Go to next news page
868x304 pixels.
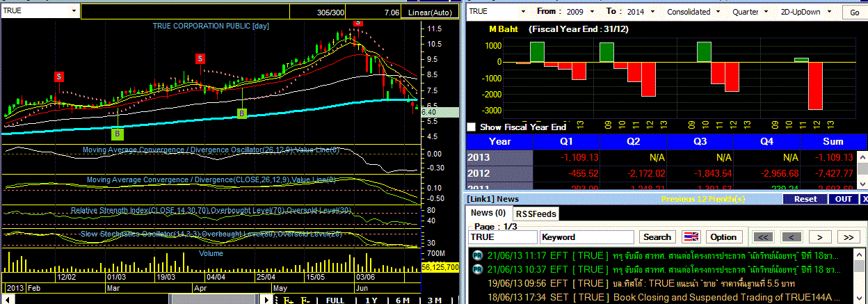point(820,237)
